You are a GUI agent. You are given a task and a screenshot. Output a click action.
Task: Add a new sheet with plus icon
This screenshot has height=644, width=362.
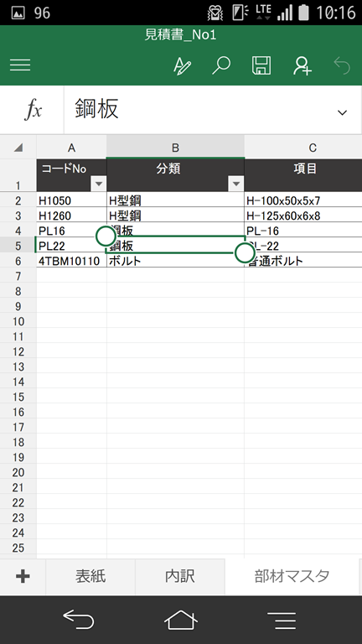pos(23,577)
